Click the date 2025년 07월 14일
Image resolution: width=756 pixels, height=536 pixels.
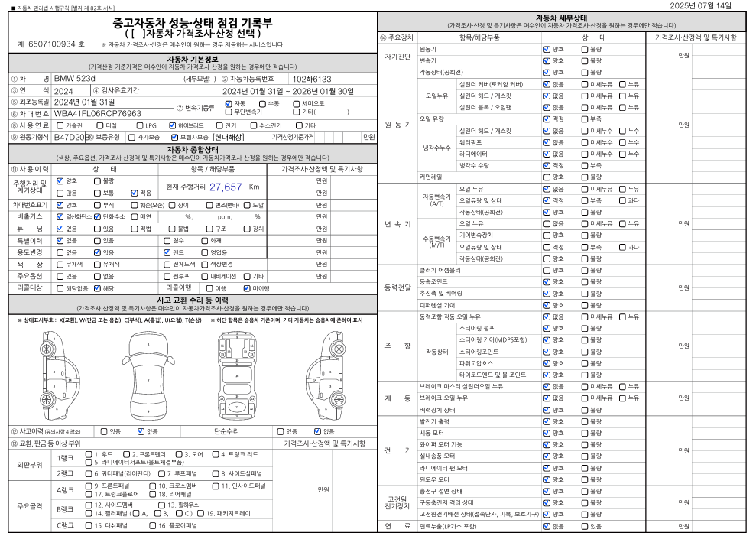[700, 6]
